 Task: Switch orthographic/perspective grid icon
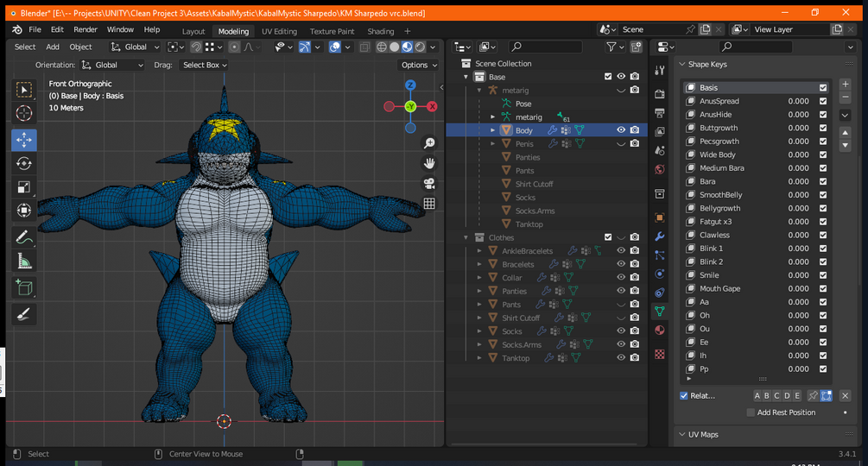point(429,204)
